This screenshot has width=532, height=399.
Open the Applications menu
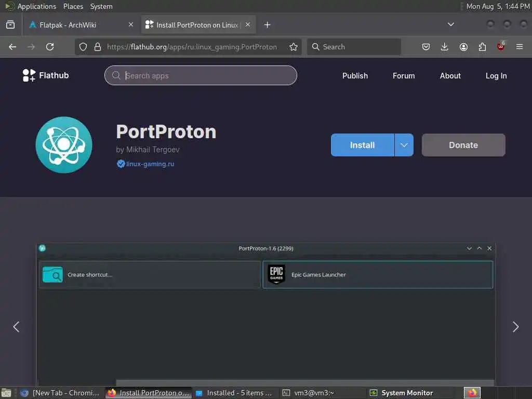(x=37, y=6)
